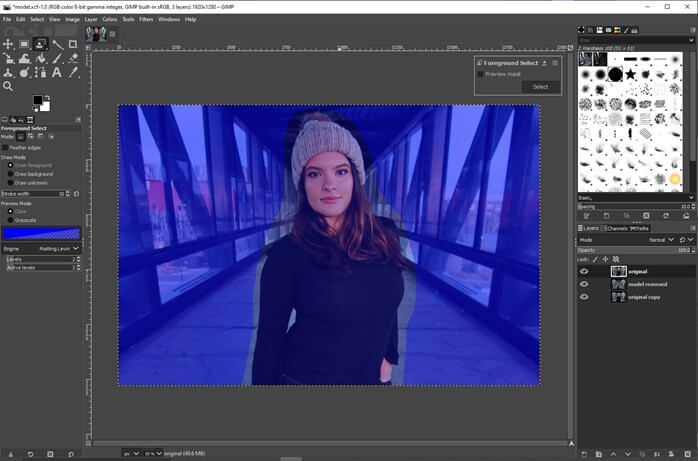
Task: Select the 'original copy' layer name
Action: point(644,297)
